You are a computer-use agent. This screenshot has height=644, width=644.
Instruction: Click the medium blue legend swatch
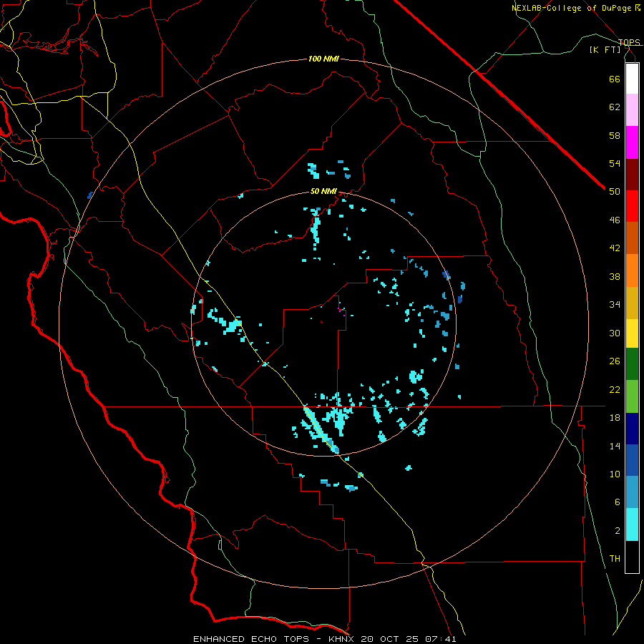(x=632, y=460)
